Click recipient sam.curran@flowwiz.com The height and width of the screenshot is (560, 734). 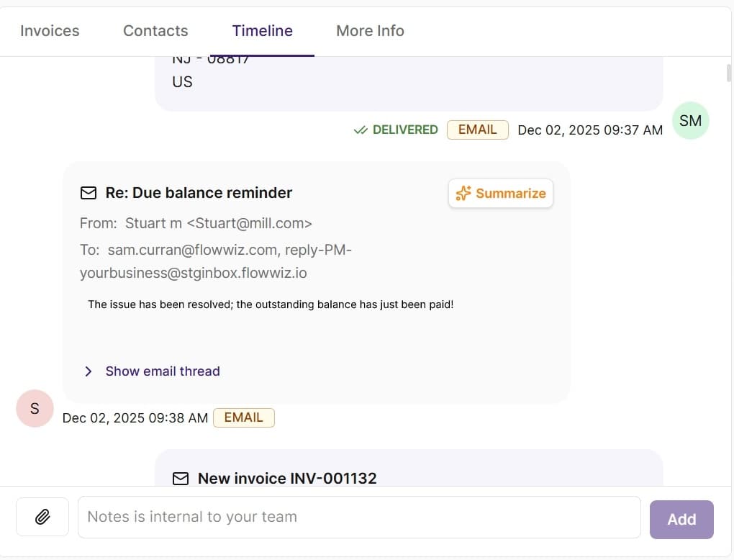click(x=192, y=250)
